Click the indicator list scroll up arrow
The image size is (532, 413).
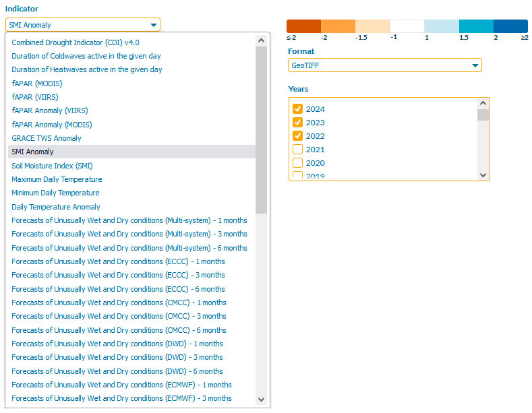coord(261,40)
